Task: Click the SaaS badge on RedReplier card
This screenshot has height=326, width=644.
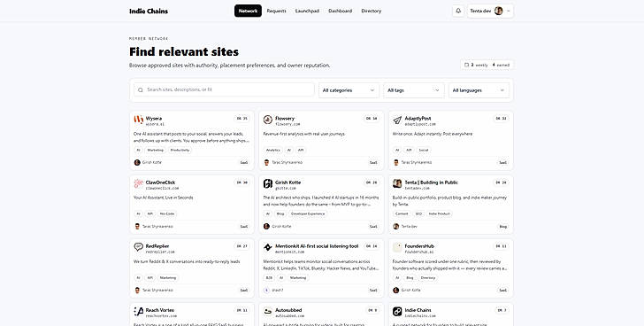Action: (x=244, y=291)
